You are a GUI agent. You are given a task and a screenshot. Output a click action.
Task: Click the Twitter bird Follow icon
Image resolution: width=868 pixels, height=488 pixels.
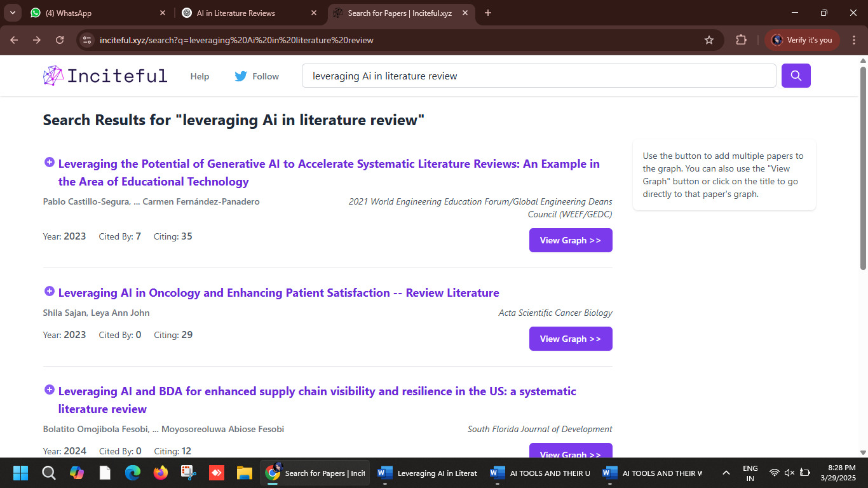point(241,76)
